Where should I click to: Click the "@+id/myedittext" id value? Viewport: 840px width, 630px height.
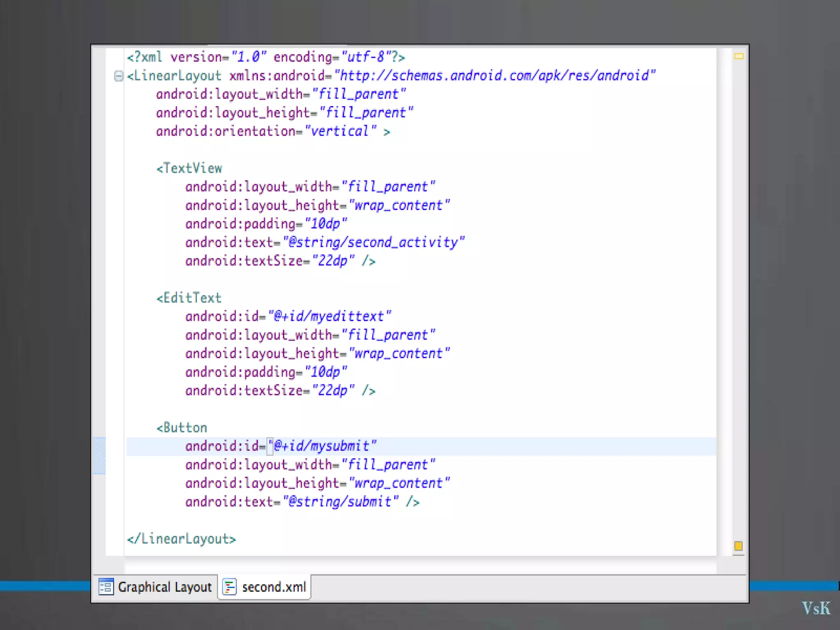tap(329, 316)
